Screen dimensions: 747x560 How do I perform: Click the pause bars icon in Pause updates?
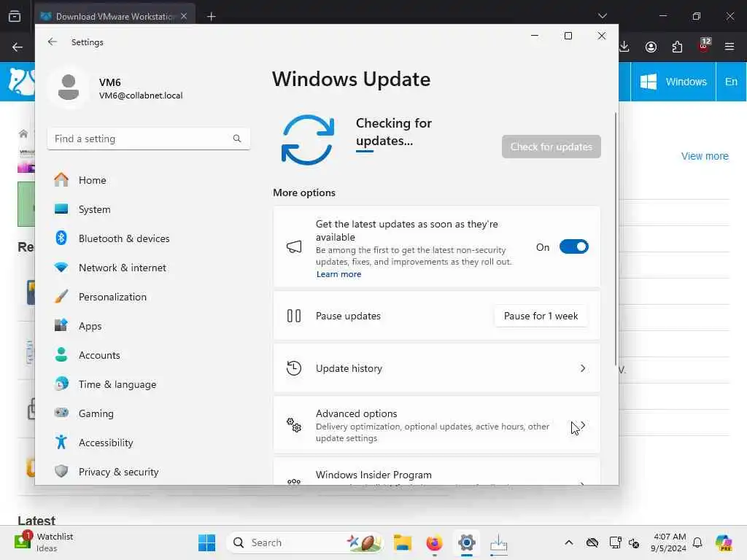[294, 316]
